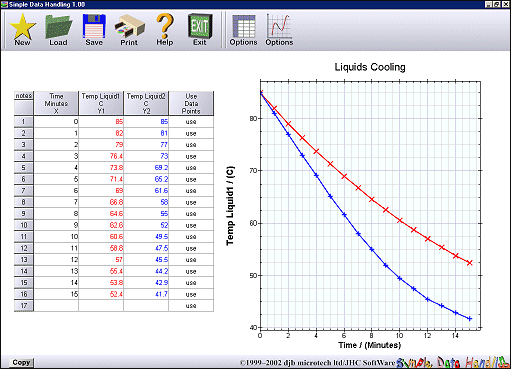Select row number 1 header
Image resolution: width=511 pixels, height=369 pixels.
pos(24,122)
